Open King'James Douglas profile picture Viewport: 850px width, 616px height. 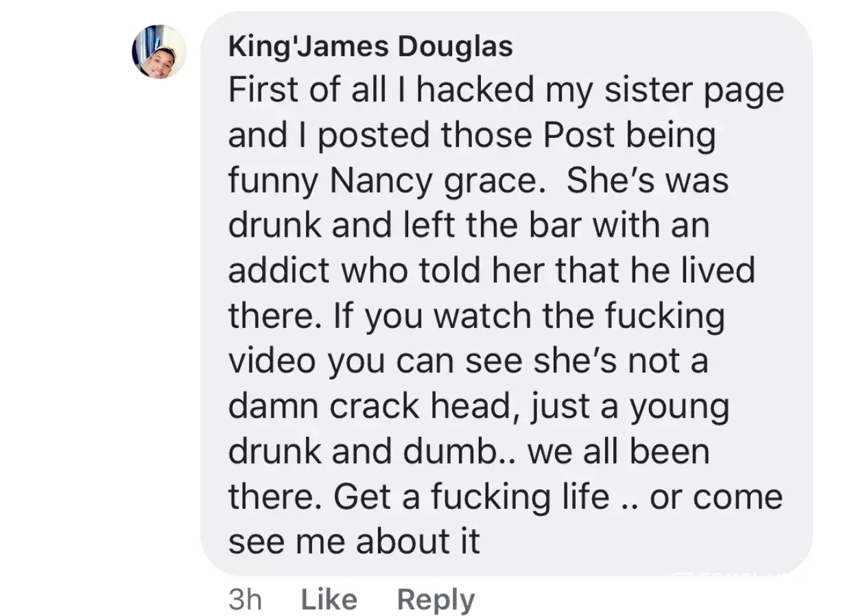coord(159,51)
